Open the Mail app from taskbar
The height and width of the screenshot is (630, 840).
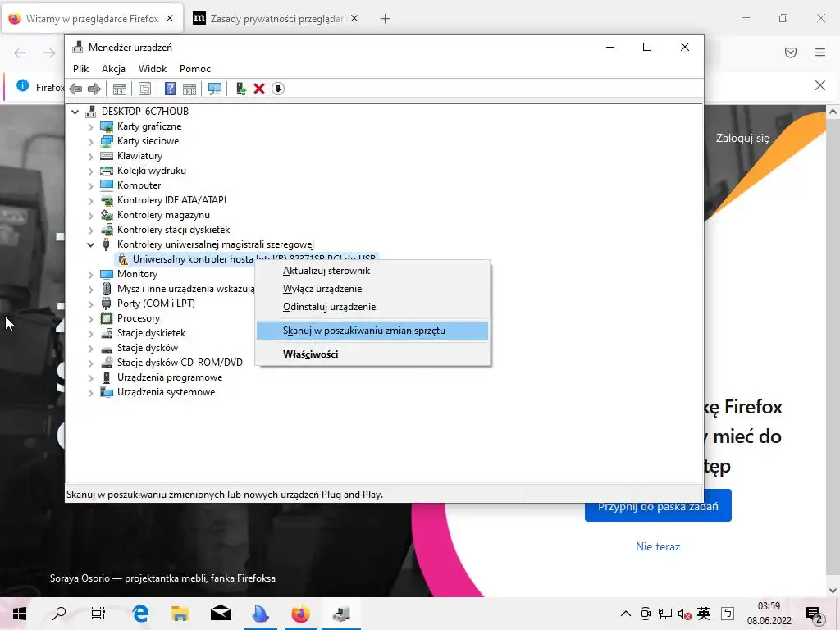(x=220, y=614)
